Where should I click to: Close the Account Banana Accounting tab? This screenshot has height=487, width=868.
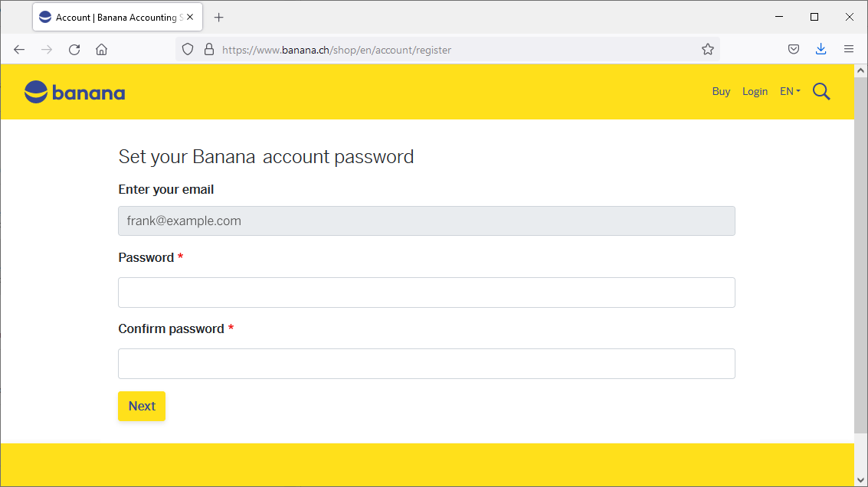pyautogui.click(x=190, y=17)
